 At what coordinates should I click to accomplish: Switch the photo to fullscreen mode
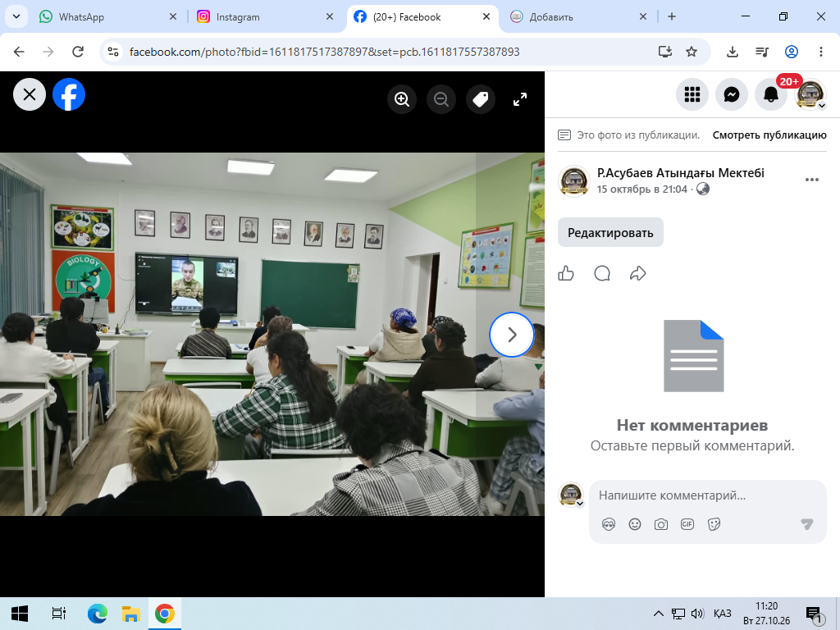[519, 99]
